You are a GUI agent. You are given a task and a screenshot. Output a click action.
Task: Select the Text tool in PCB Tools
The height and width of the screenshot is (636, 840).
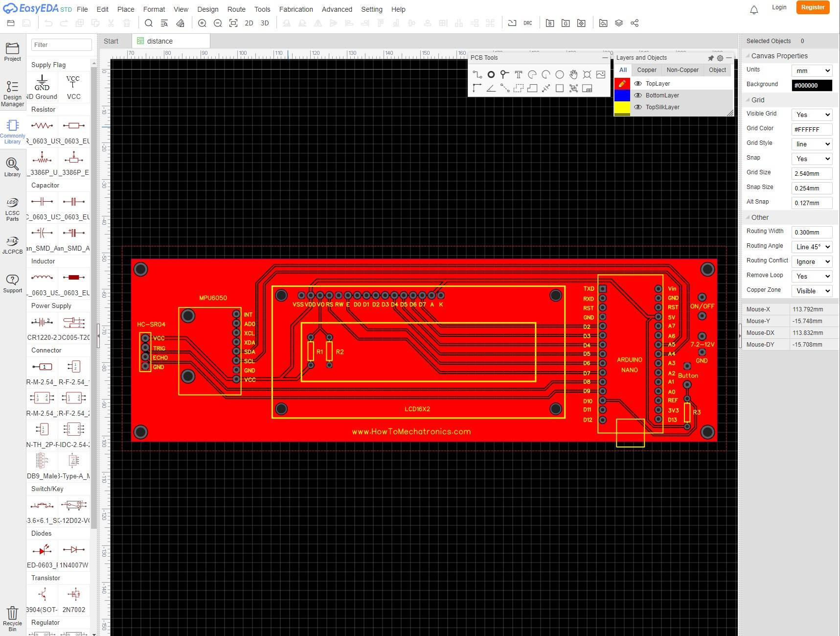coord(518,74)
